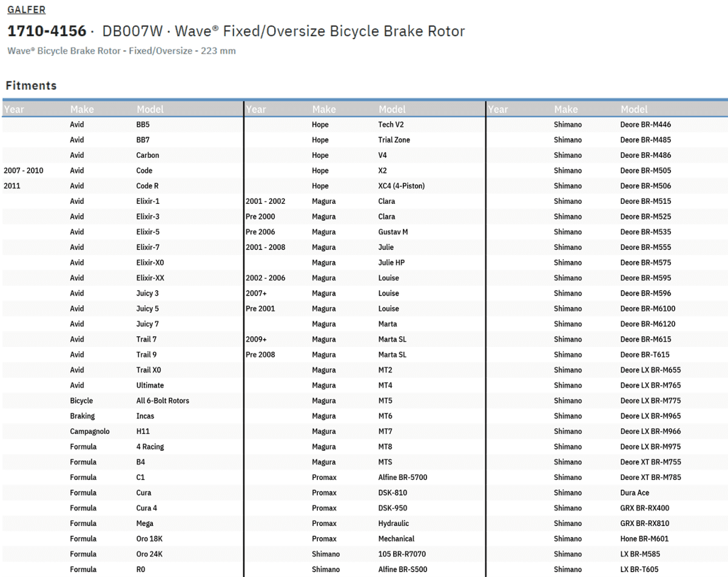Click the leftmost Year column header
This screenshot has height=577, width=728.
point(14,109)
